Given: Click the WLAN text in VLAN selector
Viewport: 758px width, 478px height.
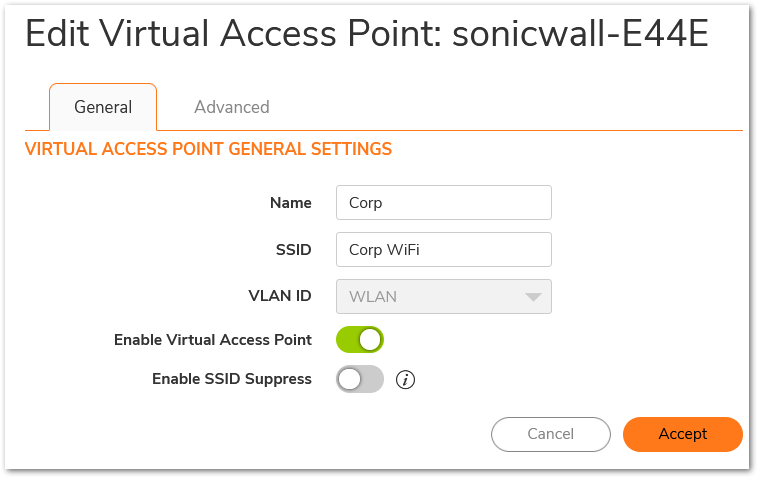Looking at the screenshot, I should [373, 296].
